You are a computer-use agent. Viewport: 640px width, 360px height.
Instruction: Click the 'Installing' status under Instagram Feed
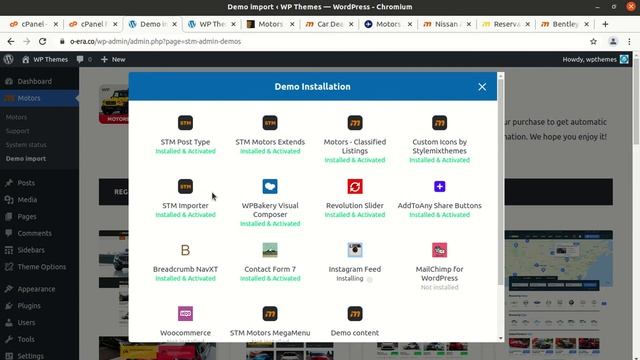[x=350, y=278]
